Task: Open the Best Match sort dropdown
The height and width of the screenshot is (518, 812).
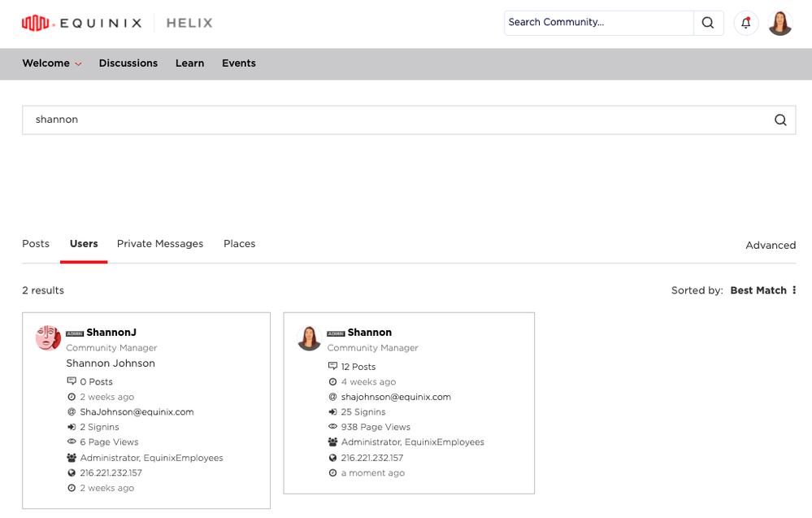Action: tap(758, 290)
